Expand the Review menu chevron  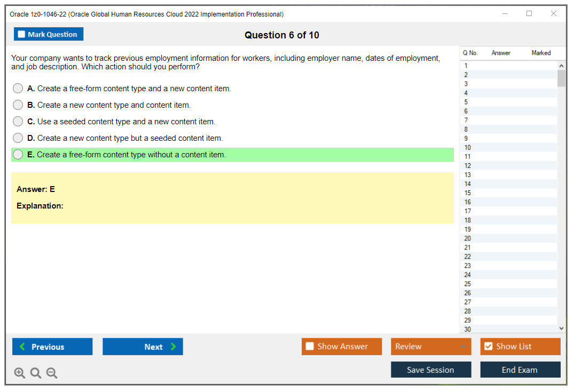(464, 346)
